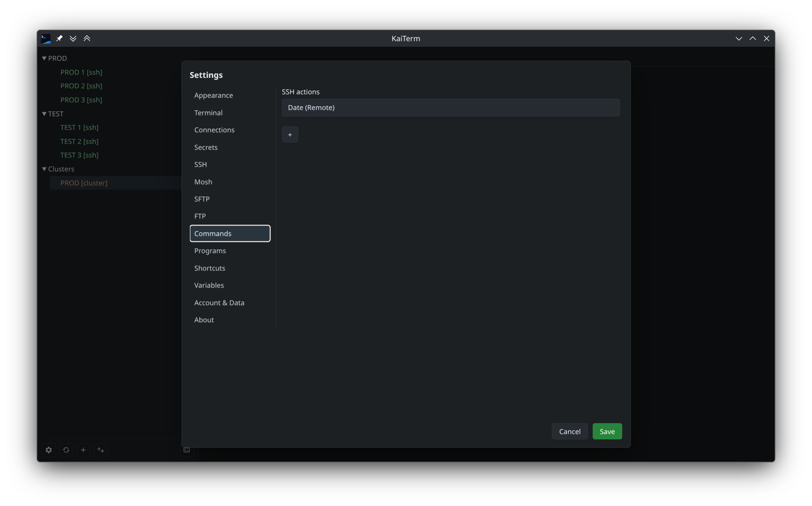Open the Appearance settings section
This screenshot has height=506, width=812.
coord(230,95)
